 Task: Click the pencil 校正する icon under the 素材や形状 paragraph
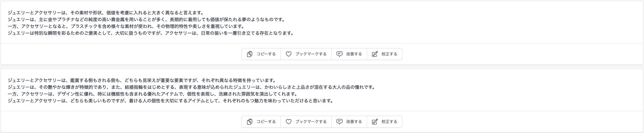coord(375,54)
